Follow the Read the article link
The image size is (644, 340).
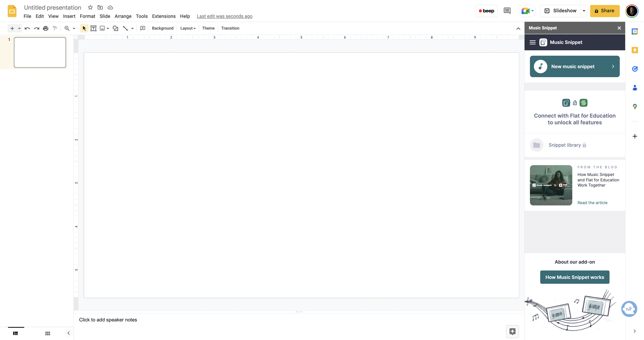point(592,203)
